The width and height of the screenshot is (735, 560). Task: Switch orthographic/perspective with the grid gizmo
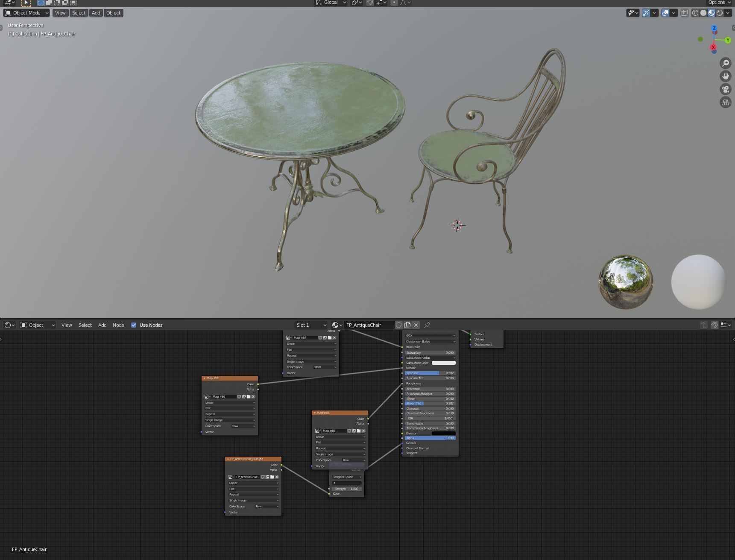pos(725,102)
